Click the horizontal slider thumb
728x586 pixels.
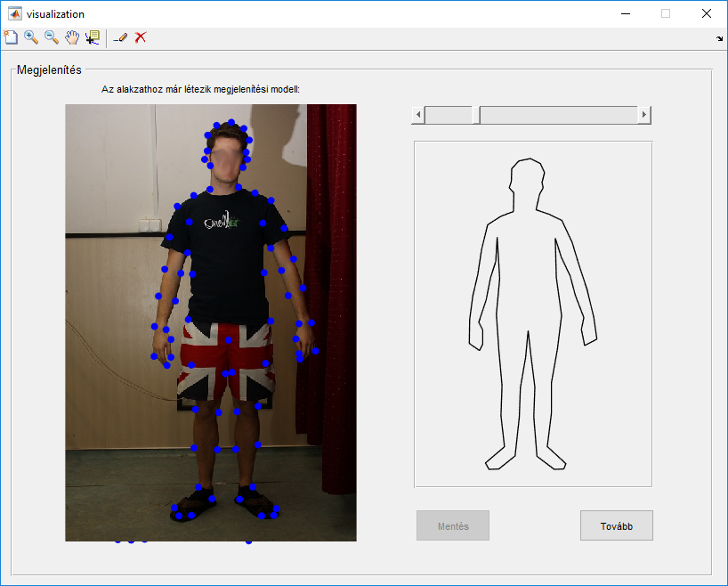[476, 115]
